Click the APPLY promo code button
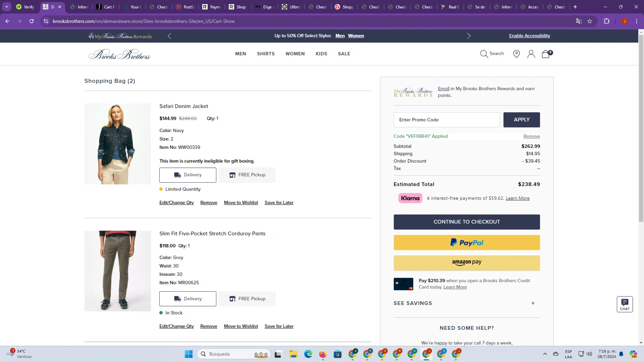 522,120
